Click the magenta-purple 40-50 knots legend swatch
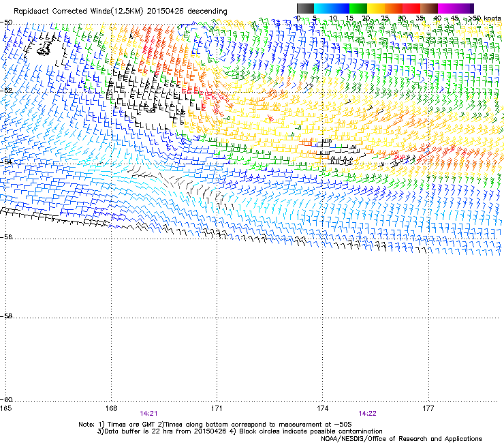The height and width of the screenshot is (443, 504). 456,8
